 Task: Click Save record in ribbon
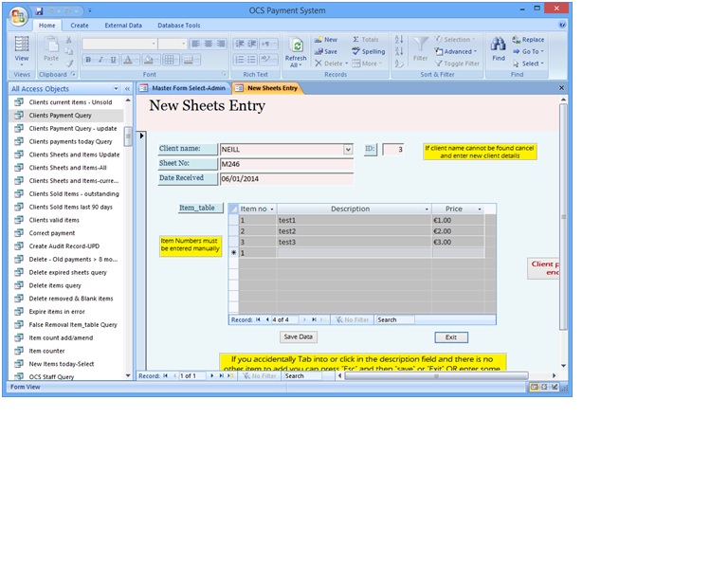point(326,51)
